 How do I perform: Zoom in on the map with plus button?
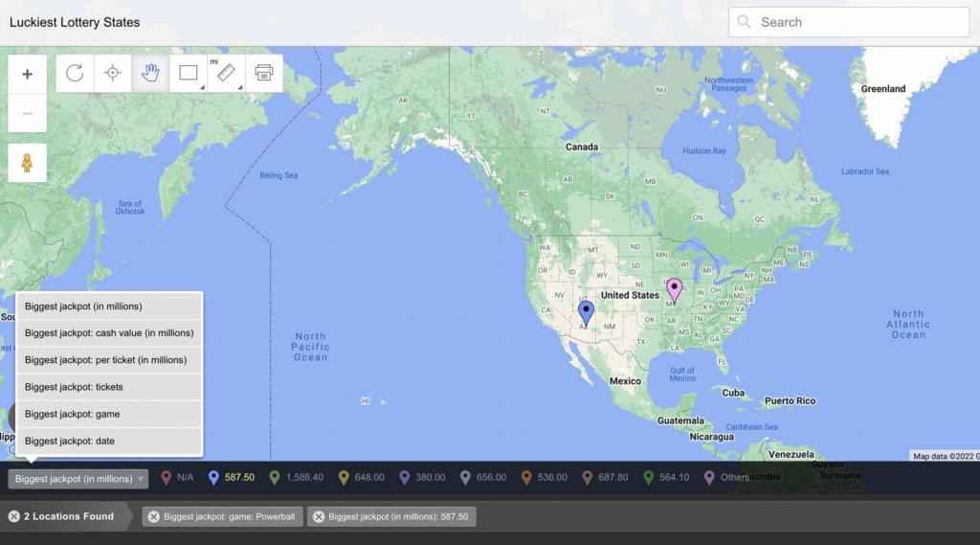point(27,75)
